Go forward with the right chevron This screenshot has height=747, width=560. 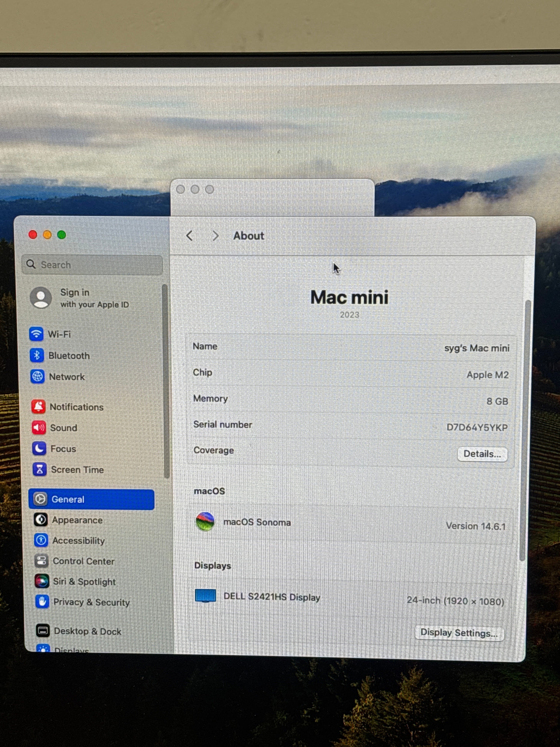pos(215,236)
